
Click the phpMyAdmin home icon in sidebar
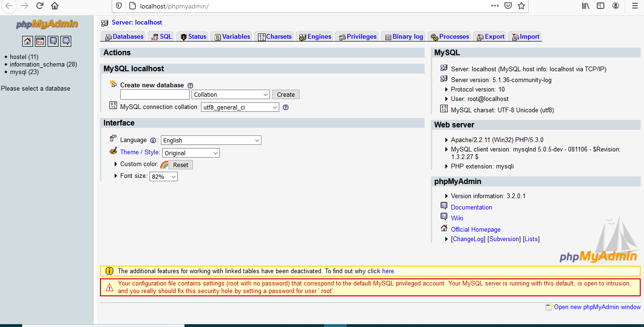[27, 41]
